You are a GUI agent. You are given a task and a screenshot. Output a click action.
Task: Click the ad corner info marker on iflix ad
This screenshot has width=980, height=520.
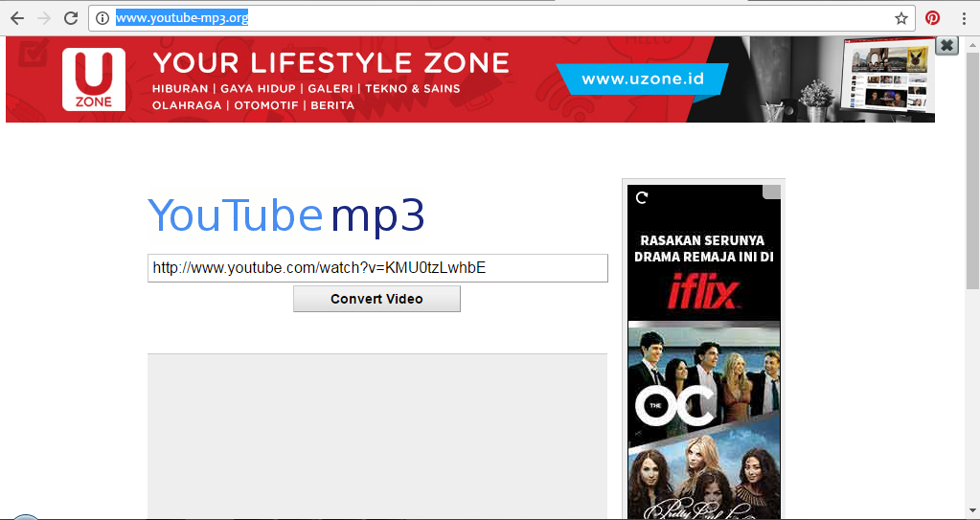(771, 192)
